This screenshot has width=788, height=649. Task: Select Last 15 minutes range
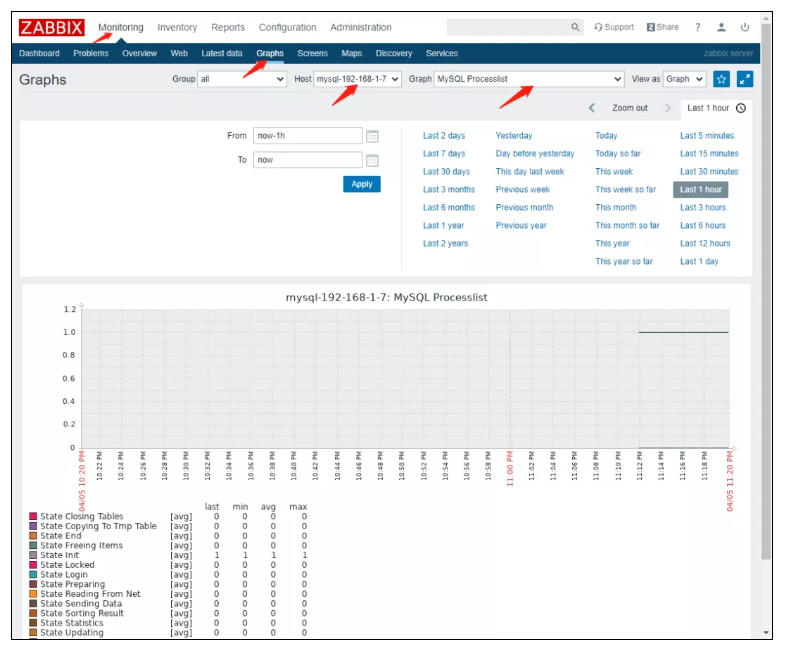pos(709,154)
